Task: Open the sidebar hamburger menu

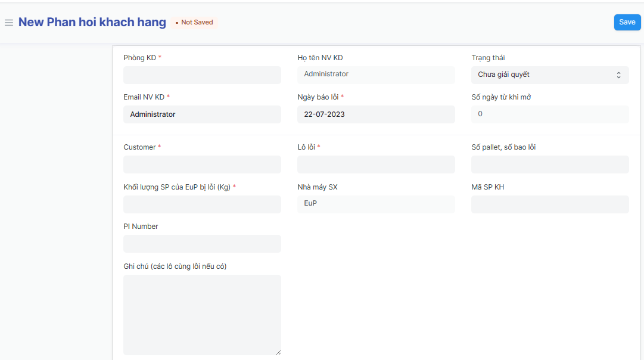Action: tap(9, 23)
